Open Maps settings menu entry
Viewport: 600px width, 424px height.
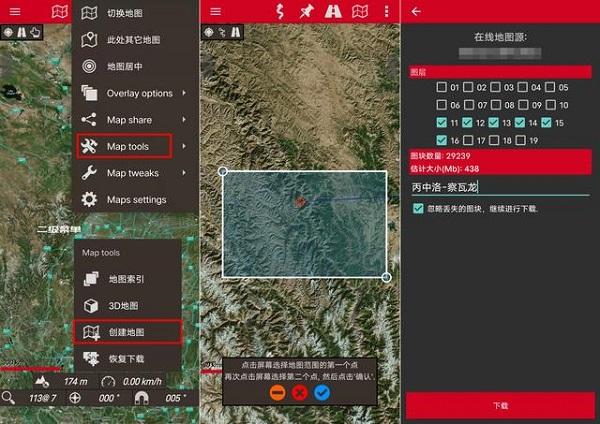[135, 199]
